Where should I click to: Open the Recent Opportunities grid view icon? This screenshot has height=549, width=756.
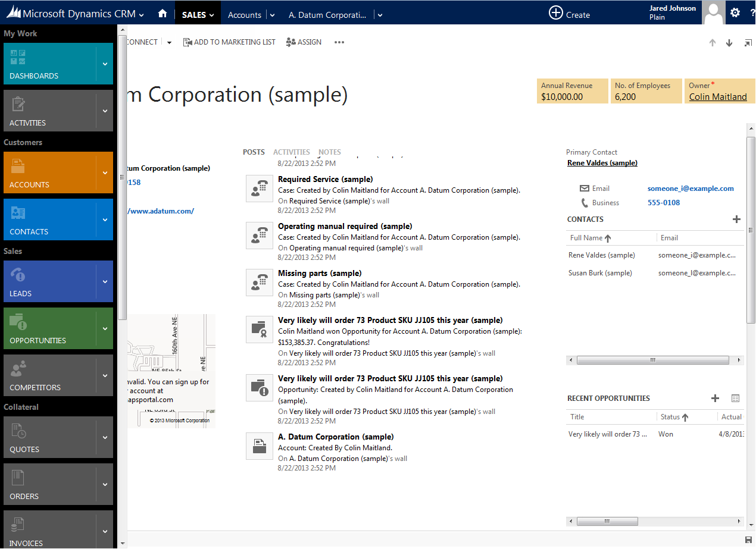pyautogui.click(x=735, y=399)
